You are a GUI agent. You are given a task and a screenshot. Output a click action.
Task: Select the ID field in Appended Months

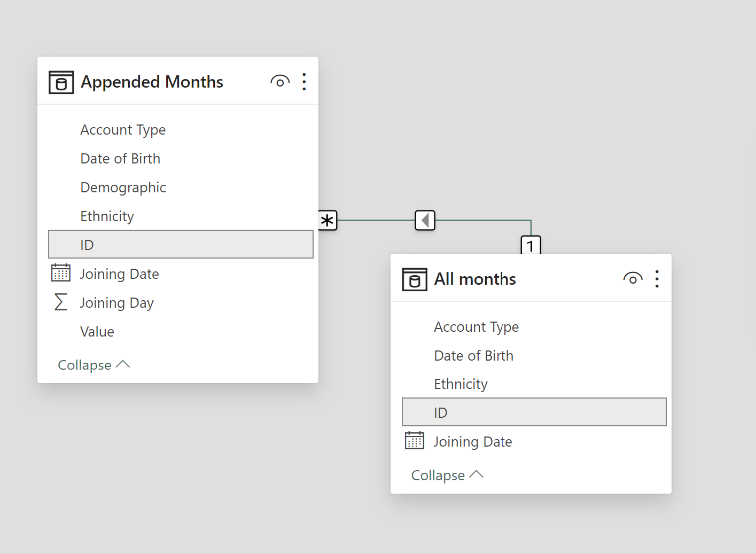[x=181, y=245]
